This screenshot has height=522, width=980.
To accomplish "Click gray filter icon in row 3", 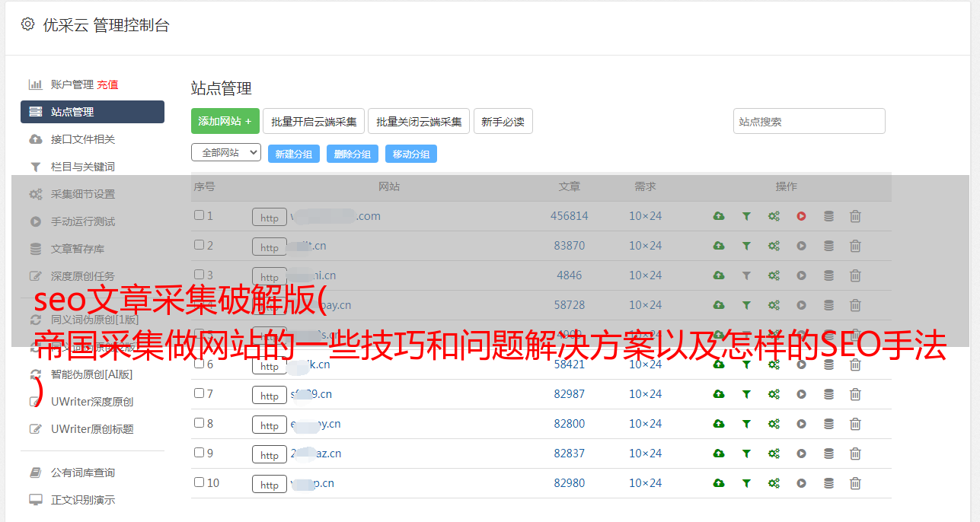I will click(x=746, y=275).
